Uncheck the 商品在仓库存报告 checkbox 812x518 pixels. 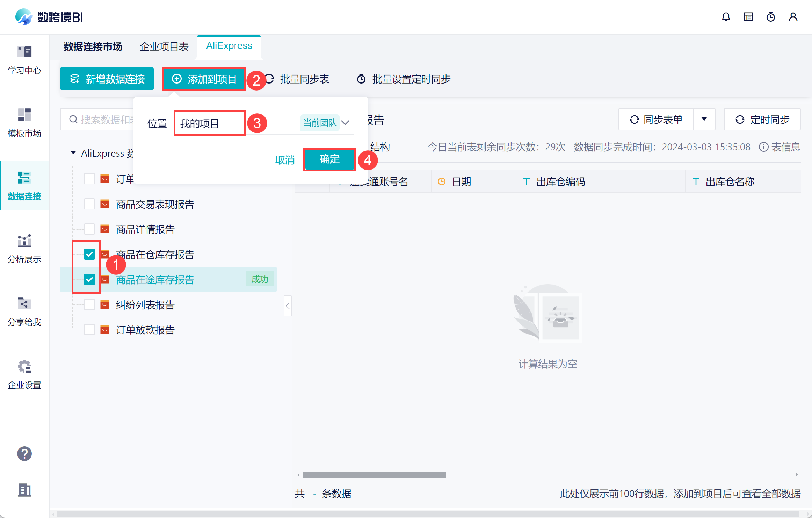[x=90, y=254]
